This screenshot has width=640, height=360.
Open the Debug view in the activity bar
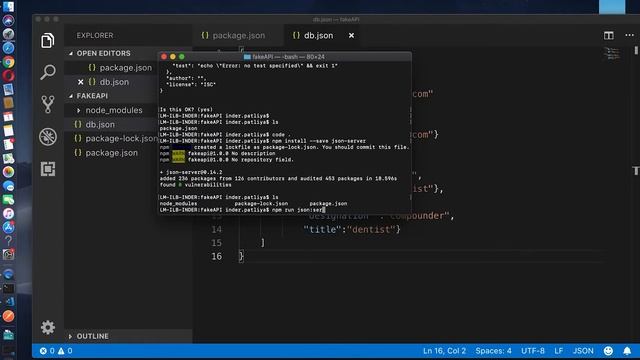coord(48,137)
